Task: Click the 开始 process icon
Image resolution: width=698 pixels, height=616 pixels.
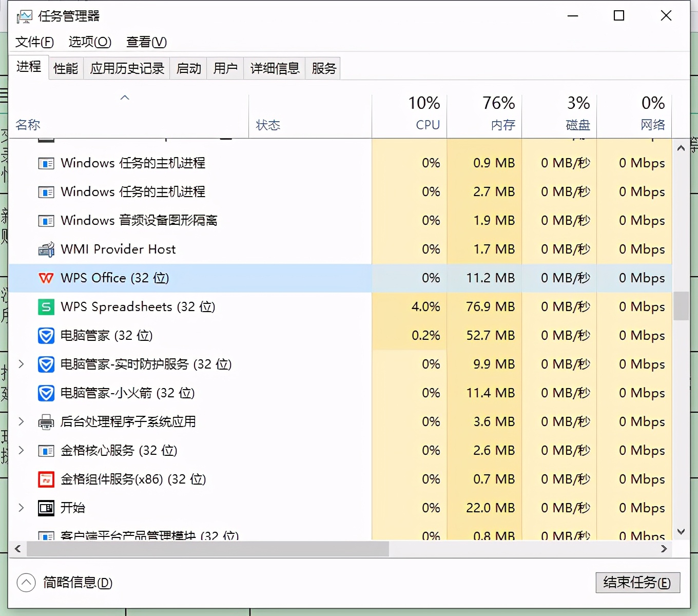Action: (46, 508)
